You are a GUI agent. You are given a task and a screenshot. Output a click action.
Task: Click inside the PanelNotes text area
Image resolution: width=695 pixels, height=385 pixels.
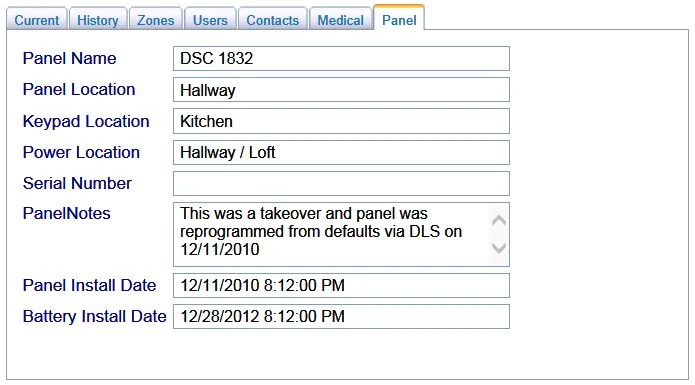click(x=332, y=234)
